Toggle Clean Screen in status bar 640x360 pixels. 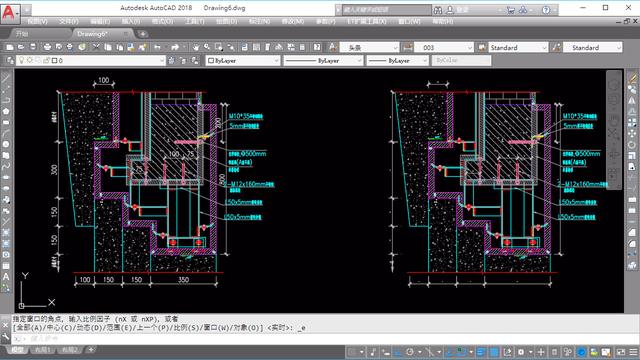(x=621, y=352)
